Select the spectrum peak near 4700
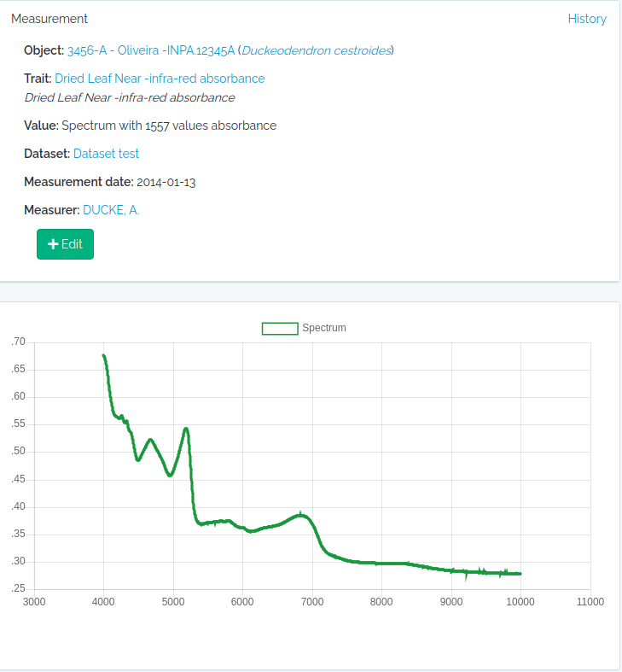Image resolution: width=622 pixels, height=672 pixels. (151, 440)
